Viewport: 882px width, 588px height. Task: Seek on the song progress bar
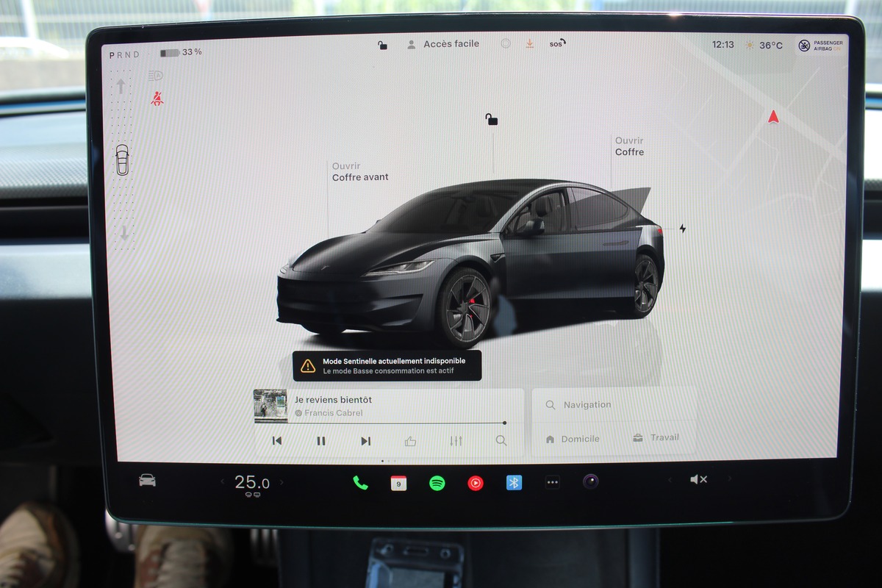pyautogui.click(x=380, y=423)
